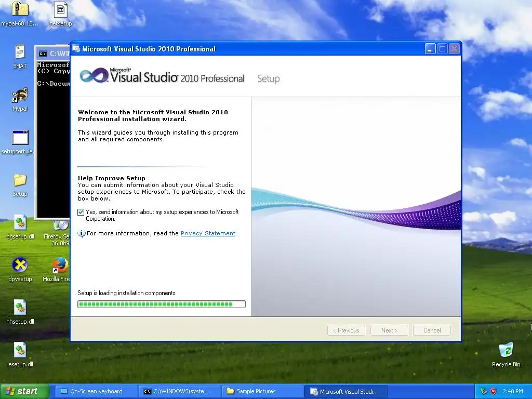Click the command prompt window title icon
Screen dimensions: 532x399
click(x=43, y=54)
